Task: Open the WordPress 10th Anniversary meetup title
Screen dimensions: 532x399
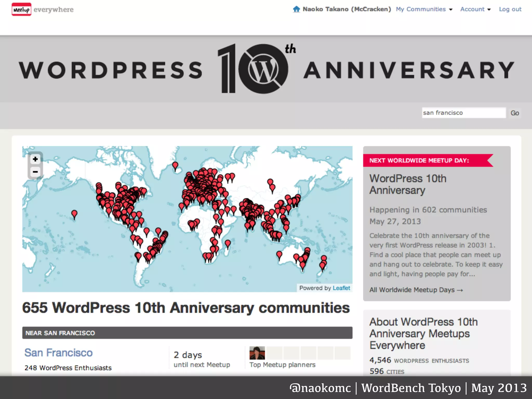Action: tap(408, 184)
